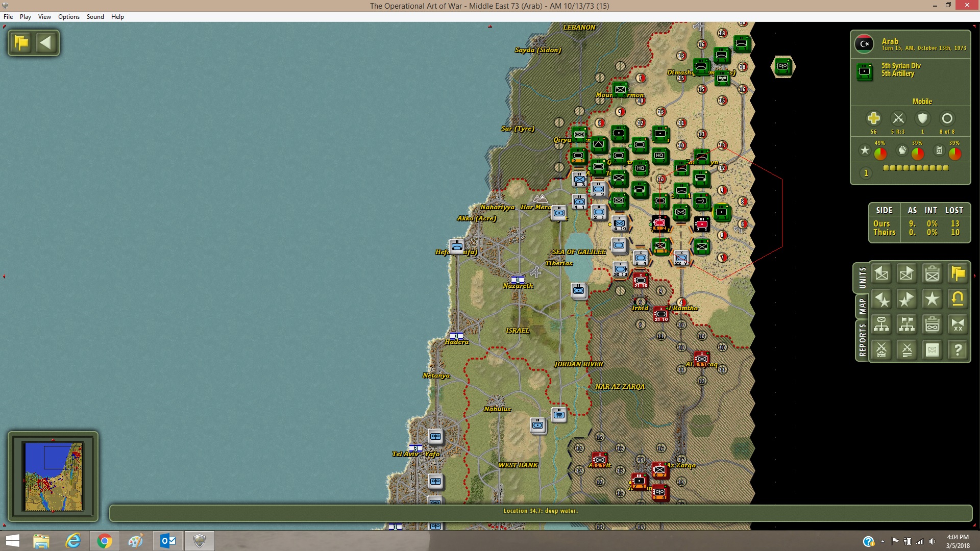Screen dimensions: 980x551
Task: Click the Arab flag emblem in the info panel
Action: [x=864, y=44]
